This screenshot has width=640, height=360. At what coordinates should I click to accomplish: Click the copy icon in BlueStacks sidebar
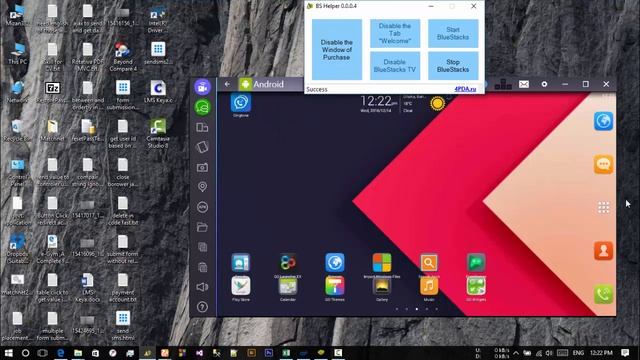pyautogui.click(x=202, y=247)
